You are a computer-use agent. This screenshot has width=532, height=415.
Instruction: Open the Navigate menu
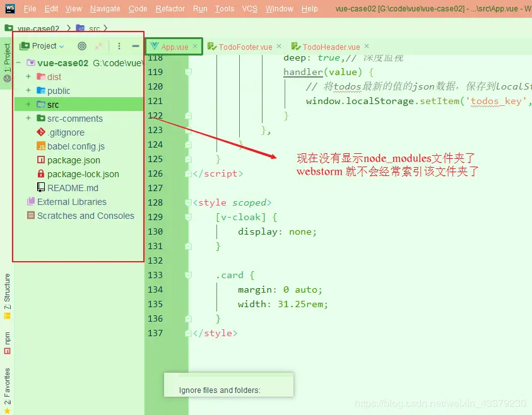coord(105,8)
